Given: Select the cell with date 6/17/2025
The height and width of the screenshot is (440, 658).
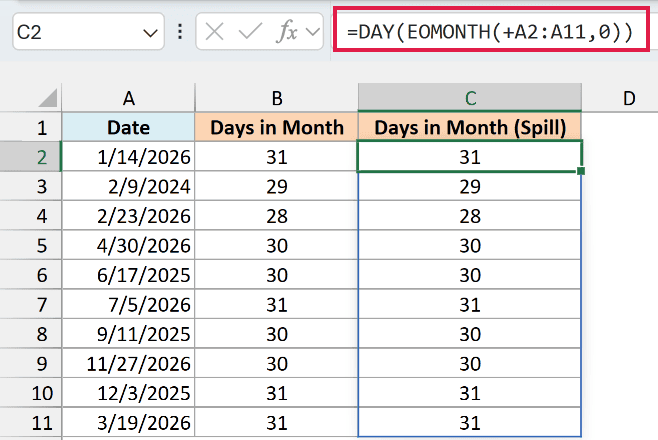Looking at the screenshot, I should click(x=128, y=275).
